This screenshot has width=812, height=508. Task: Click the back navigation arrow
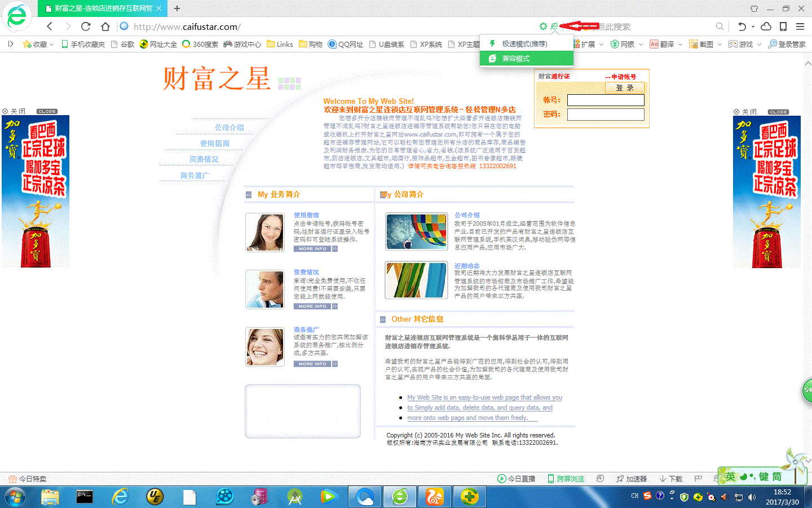pyautogui.click(x=50, y=27)
